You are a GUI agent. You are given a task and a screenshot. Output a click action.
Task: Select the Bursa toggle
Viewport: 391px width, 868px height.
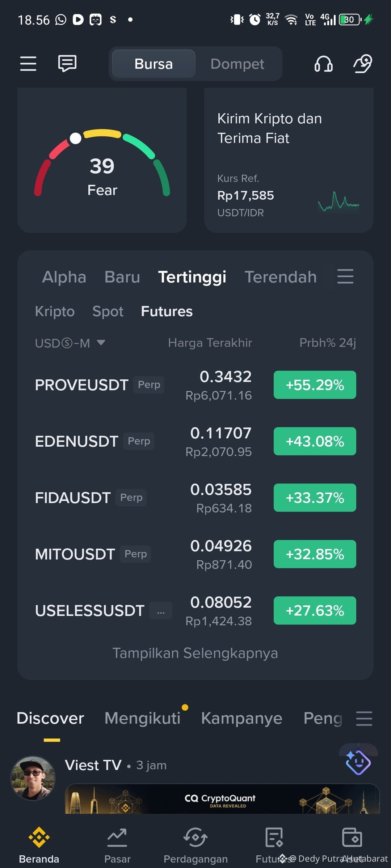[154, 64]
